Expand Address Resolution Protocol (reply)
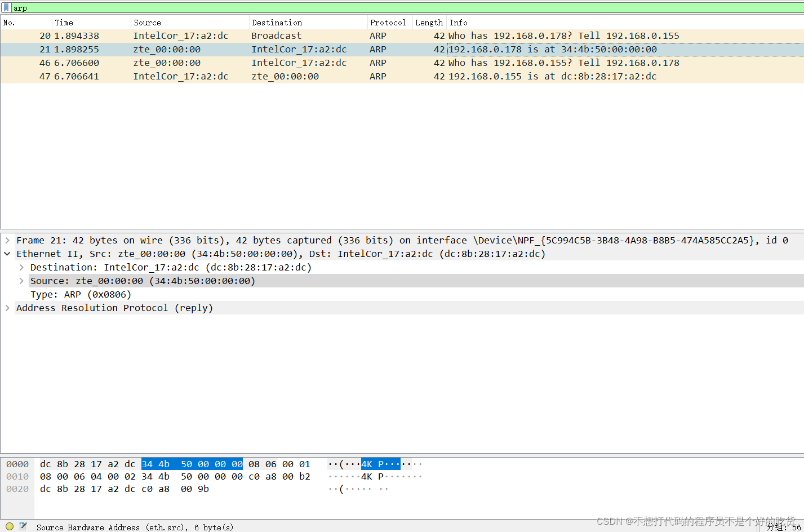The width and height of the screenshot is (804, 532). 7,308
